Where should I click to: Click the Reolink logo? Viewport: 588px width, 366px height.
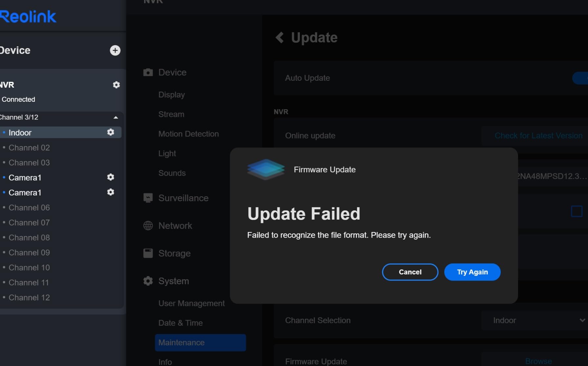pyautogui.click(x=28, y=17)
